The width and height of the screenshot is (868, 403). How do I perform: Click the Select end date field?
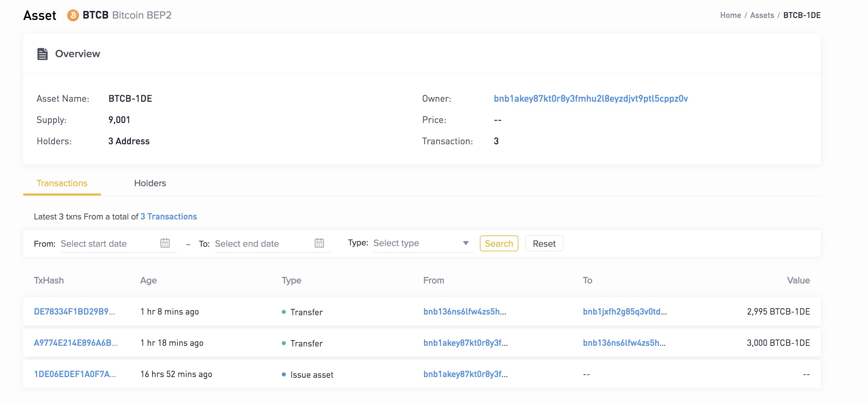tap(273, 243)
